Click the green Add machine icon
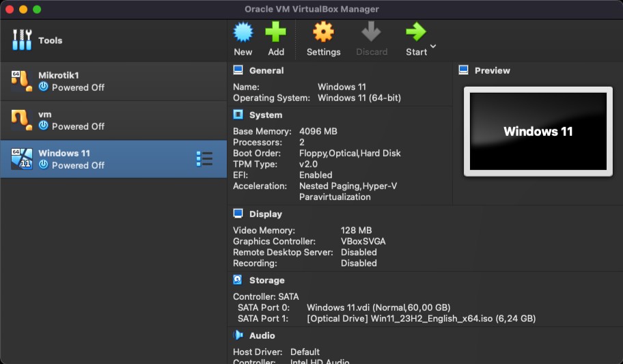The height and width of the screenshot is (364, 623). tap(276, 32)
